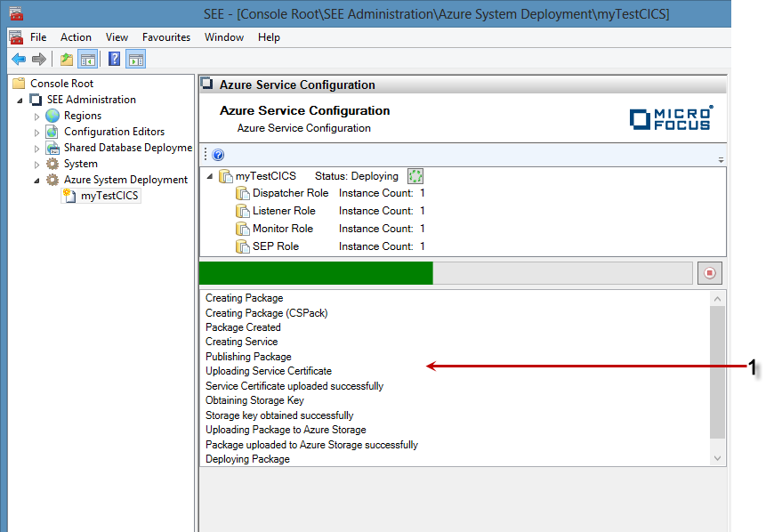Click the Up one level folder icon
Viewport: 782px width, 532px height.
(67, 60)
